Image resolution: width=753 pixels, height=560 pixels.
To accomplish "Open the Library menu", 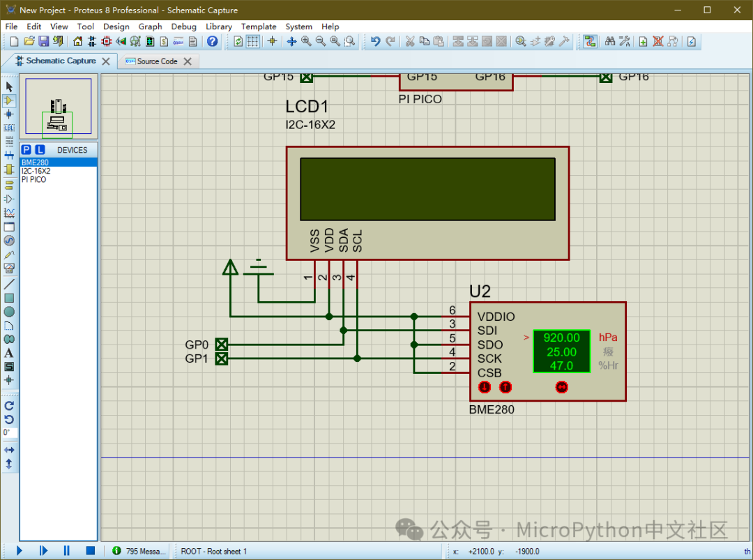I will pyautogui.click(x=218, y=27).
